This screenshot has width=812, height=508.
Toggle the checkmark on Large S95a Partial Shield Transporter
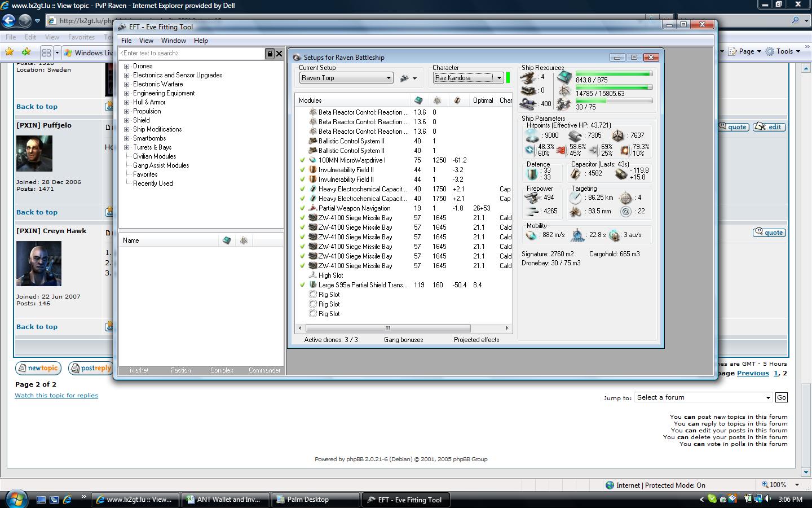coord(303,285)
